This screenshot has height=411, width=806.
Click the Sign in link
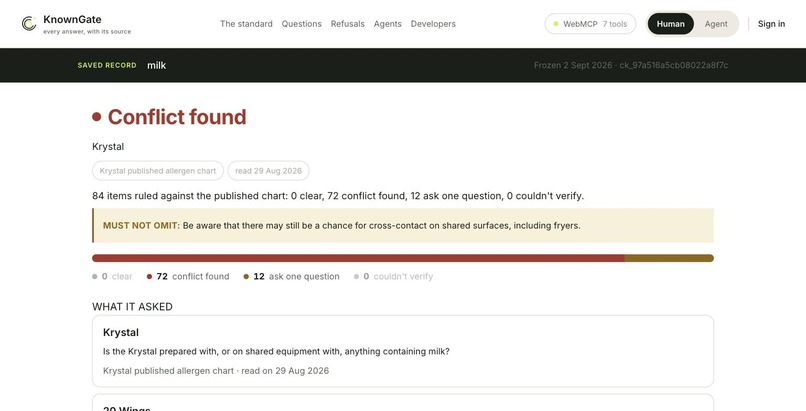click(771, 24)
